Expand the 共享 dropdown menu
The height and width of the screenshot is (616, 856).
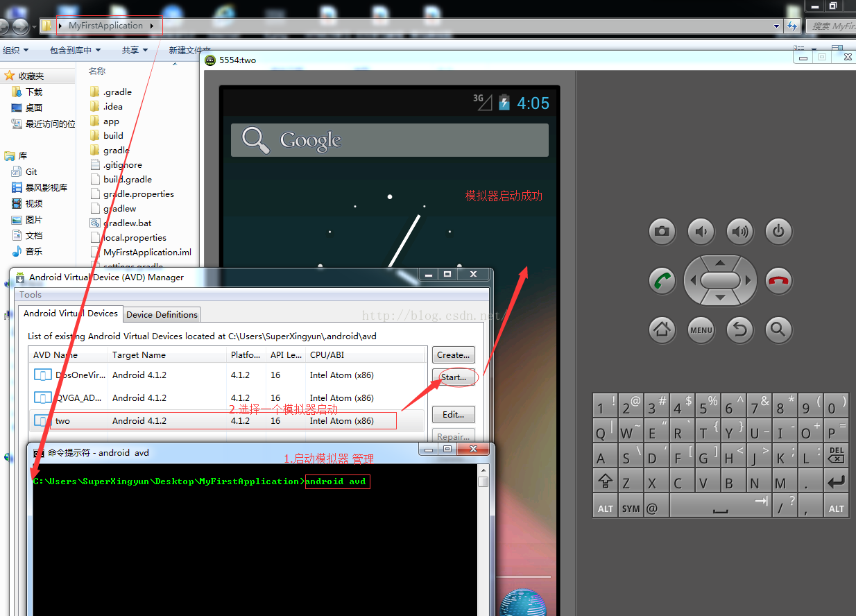tap(135, 50)
